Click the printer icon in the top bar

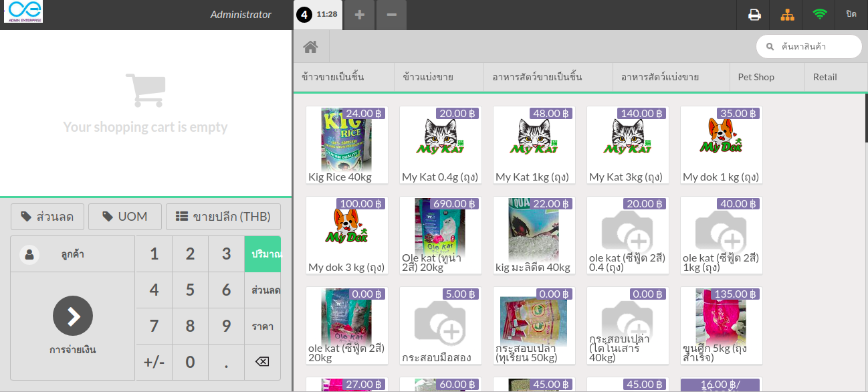coord(754,14)
